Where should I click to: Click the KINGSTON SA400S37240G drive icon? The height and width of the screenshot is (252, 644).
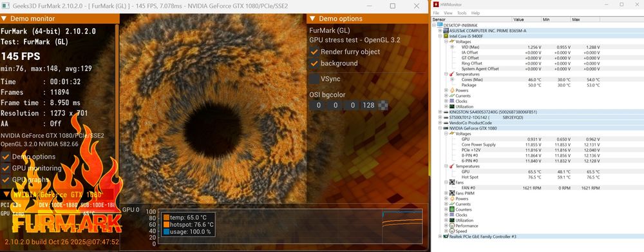point(446,111)
